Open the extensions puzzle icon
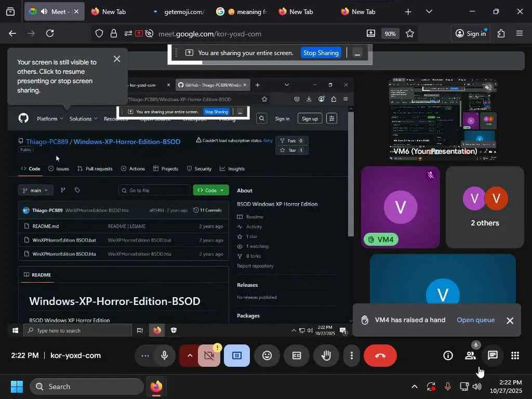The width and height of the screenshot is (532, 399). [x=501, y=33]
